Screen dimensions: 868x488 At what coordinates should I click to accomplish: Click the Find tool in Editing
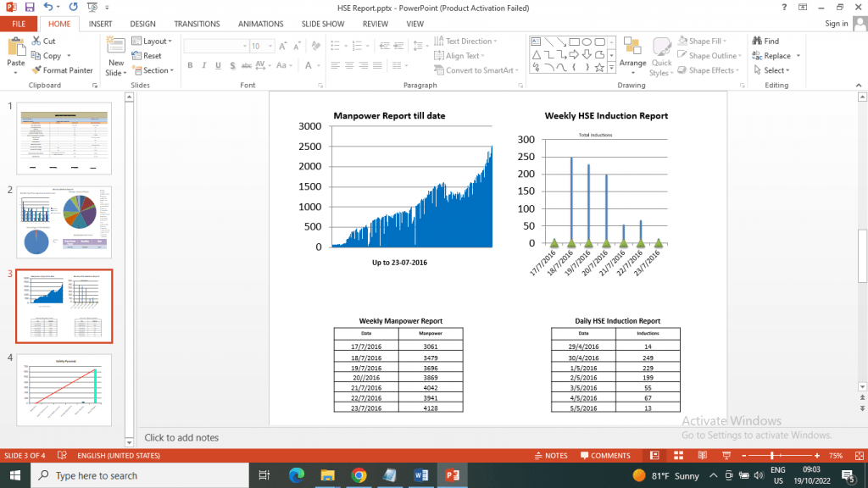point(765,41)
